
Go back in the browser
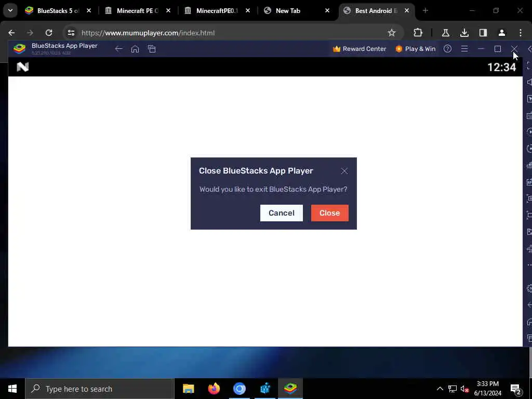(x=11, y=33)
